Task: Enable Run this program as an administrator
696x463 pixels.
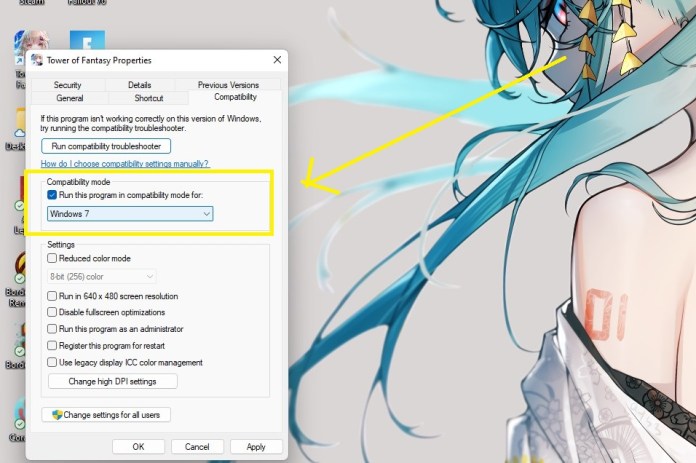Action: [x=52, y=328]
